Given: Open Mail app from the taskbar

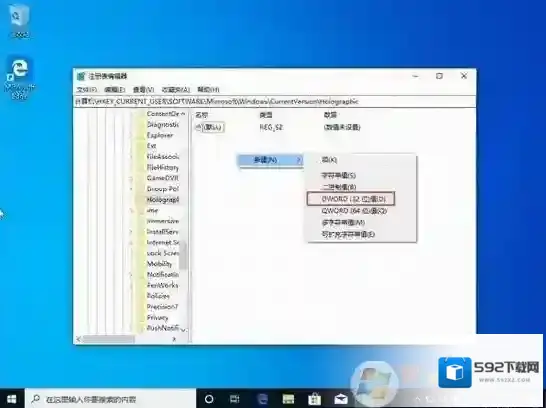Looking at the screenshot, I should coord(341,399).
